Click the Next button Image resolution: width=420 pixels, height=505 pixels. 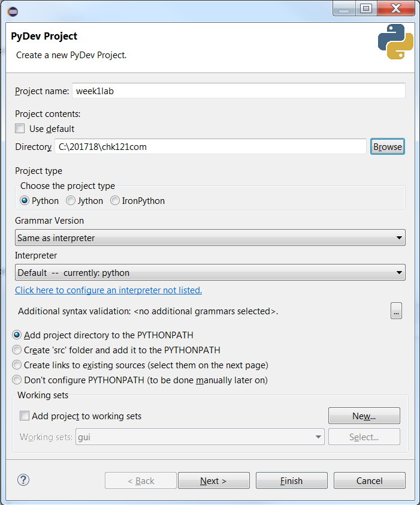click(213, 480)
